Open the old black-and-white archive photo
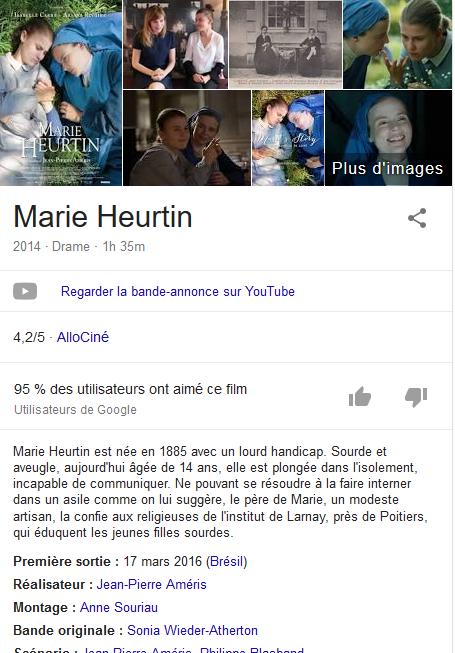Screen dimensions: 455x653 (286, 44)
